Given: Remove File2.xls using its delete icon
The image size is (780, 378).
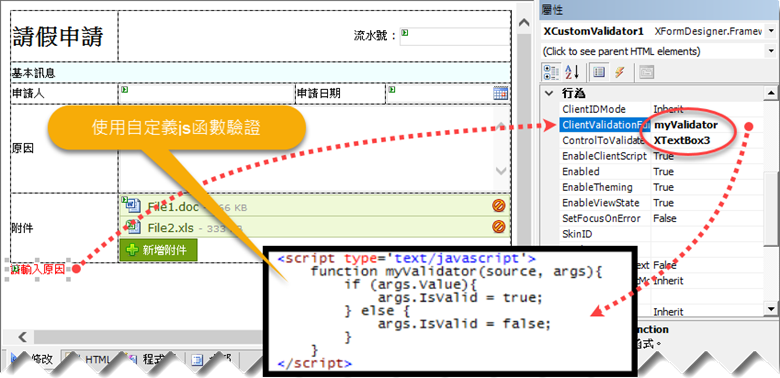Looking at the screenshot, I should (x=499, y=227).
